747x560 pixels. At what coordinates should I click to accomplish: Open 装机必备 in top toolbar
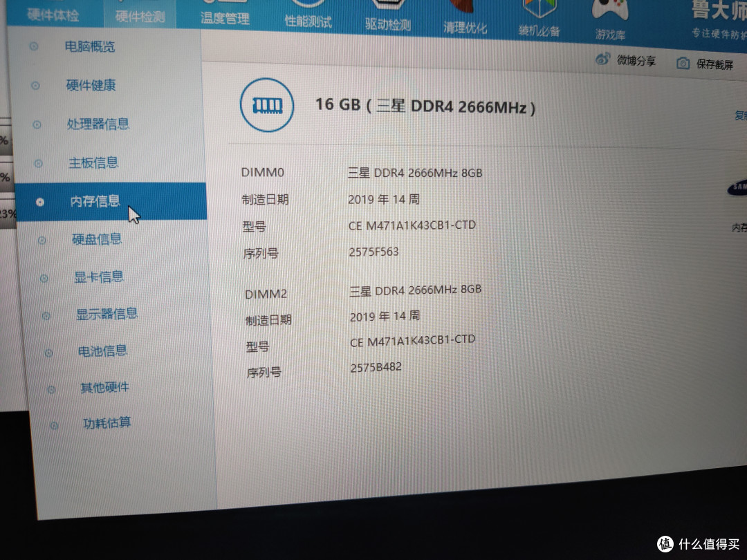pyautogui.click(x=539, y=30)
